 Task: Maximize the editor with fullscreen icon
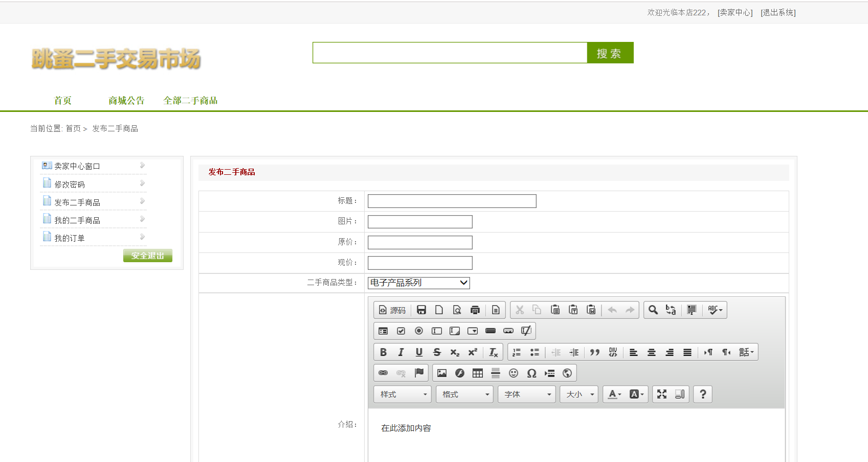tap(662, 394)
